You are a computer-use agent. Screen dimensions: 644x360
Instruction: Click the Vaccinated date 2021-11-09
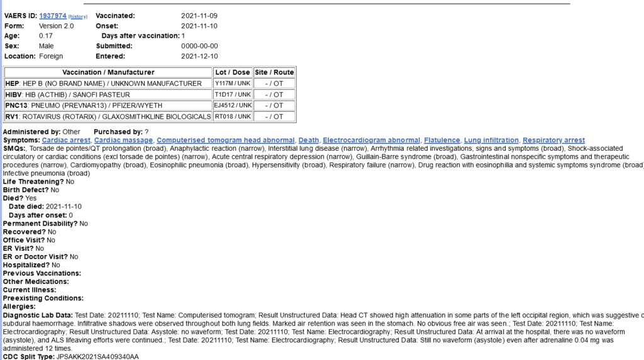click(x=199, y=16)
